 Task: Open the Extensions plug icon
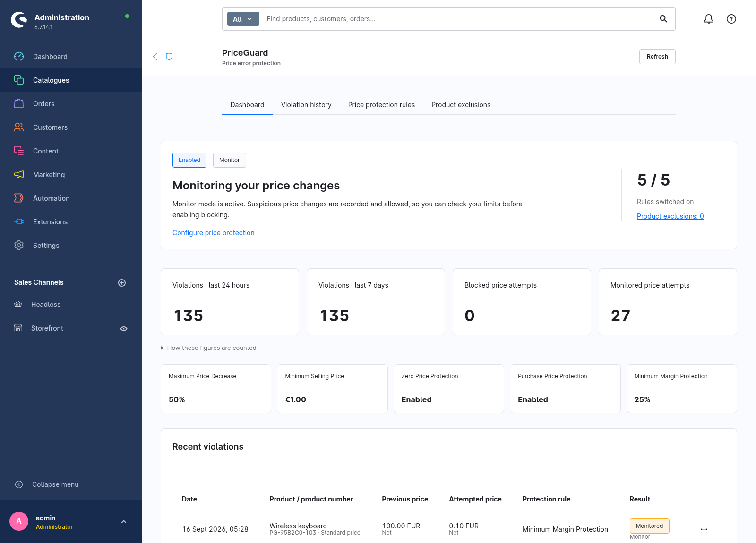point(19,222)
